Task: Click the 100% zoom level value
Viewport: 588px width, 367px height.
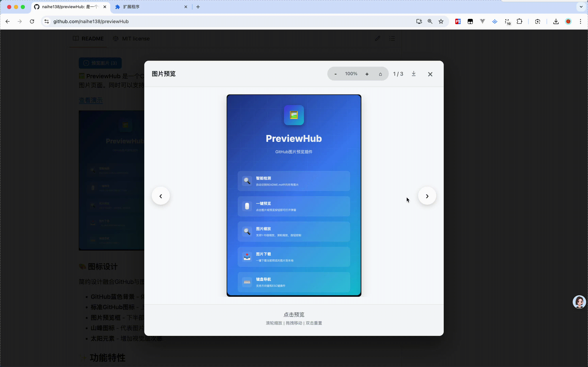Action: click(351, 74)
